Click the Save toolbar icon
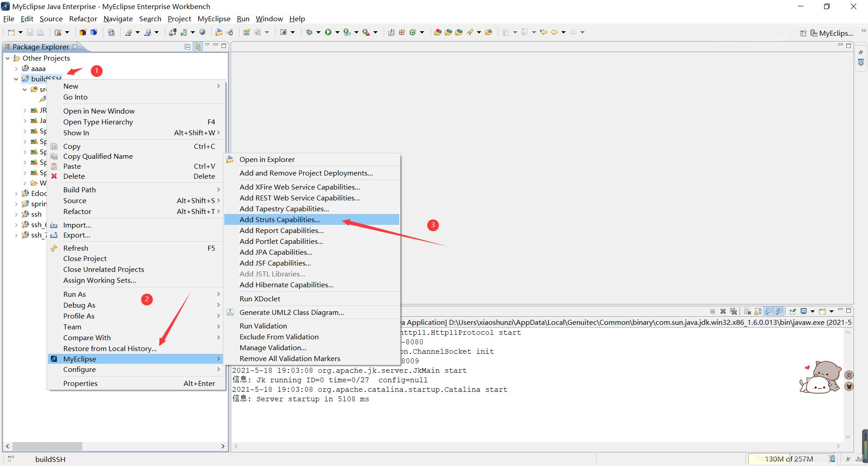 30,32
